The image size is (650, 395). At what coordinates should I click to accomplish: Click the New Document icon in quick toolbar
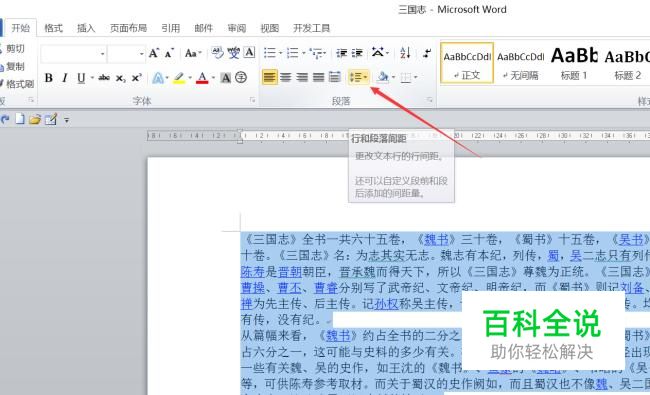pyautogui.click(x=19, y=119)
